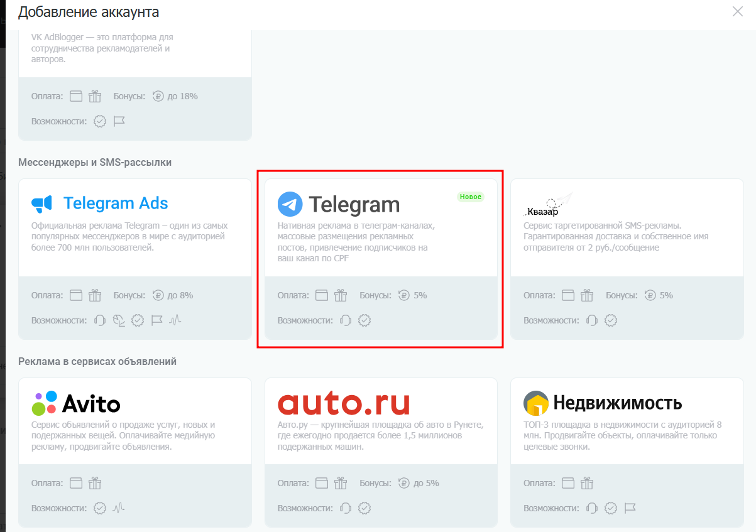
Task: Click the headset icon in auto.ru card
Action: click(x=346, y=508)
